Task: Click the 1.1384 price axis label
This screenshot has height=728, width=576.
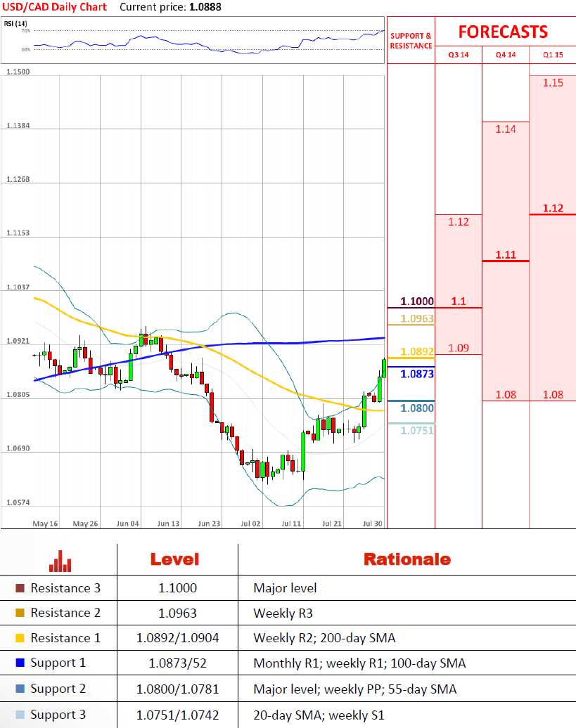Action: click(x=18, y=125)
